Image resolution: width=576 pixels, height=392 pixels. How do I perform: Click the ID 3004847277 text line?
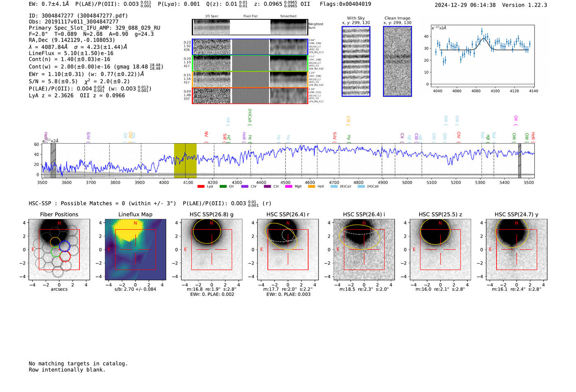point(78,16)
